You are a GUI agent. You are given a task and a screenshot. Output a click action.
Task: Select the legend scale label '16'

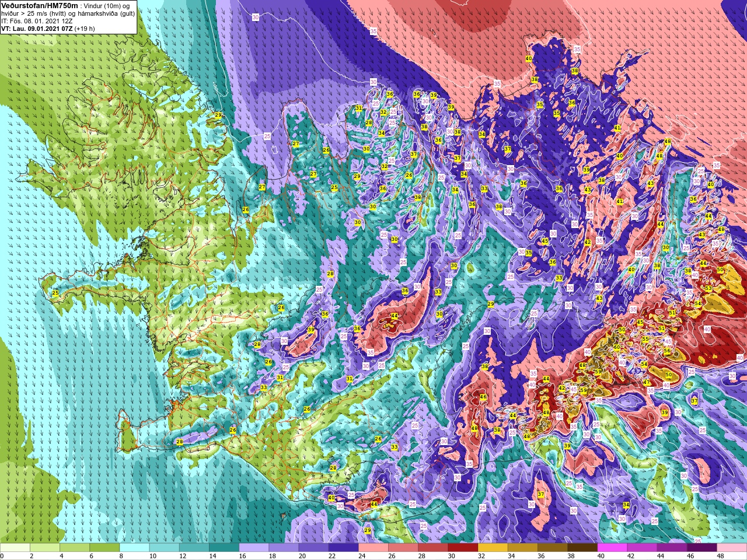coord(242,556)
